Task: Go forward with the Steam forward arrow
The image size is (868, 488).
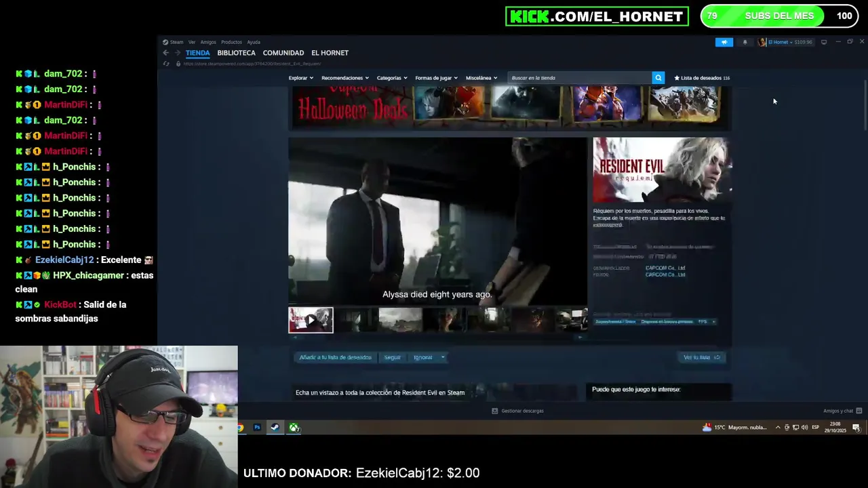Action: [178, 53]
